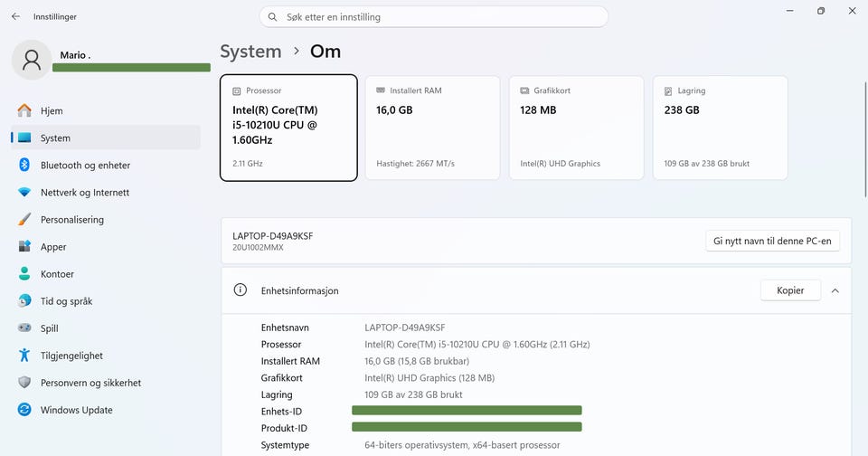Viewport: 868px width, 456px height.
Task: Open the Prosessor summary card
Action: coord(288,128)
